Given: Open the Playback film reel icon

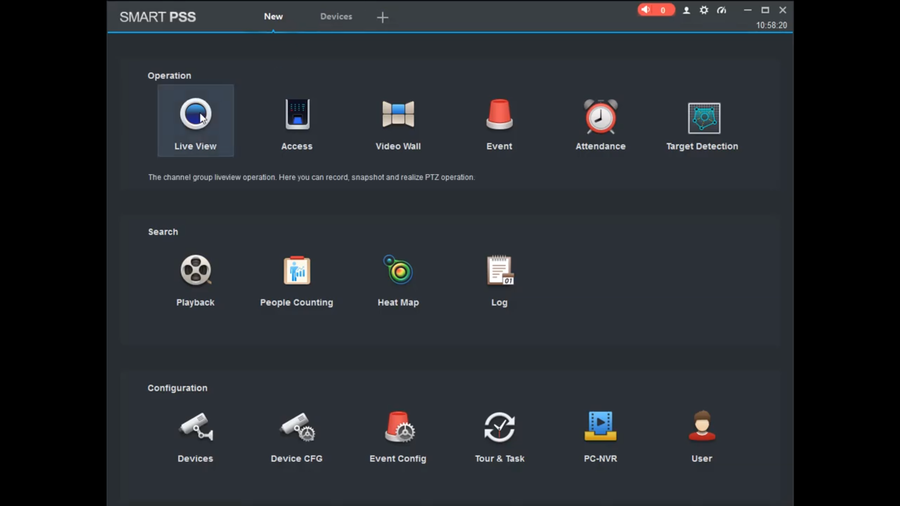Looking at the screenshot, I should pyautogui.click(x=196, y=270).
